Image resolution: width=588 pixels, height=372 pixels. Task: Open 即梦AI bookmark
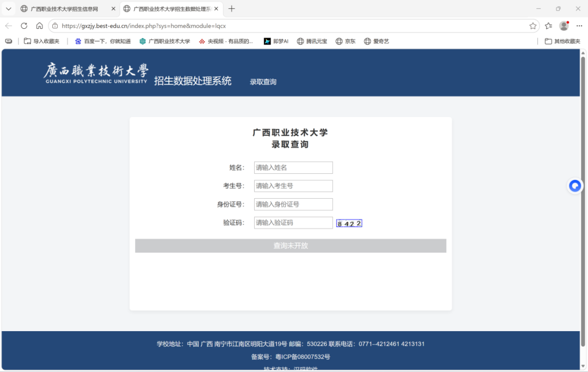(x=277, y=41)
